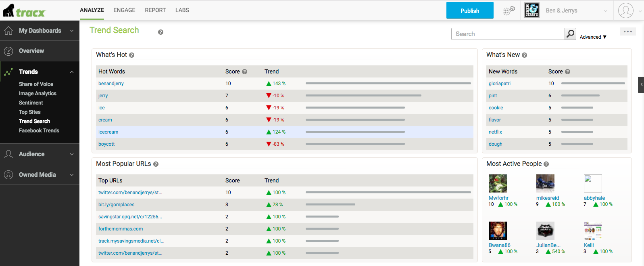Click the Trend Search help icon
The image size is (644, 266).
[160, 32]
